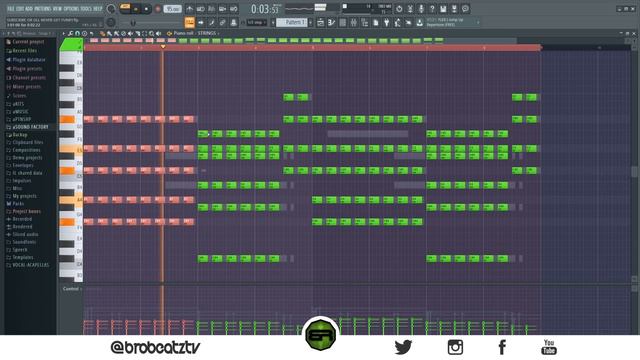The width and height of the screenshot is (640, 360).
Task: Open the HELP menu
Action: point(98,8)
